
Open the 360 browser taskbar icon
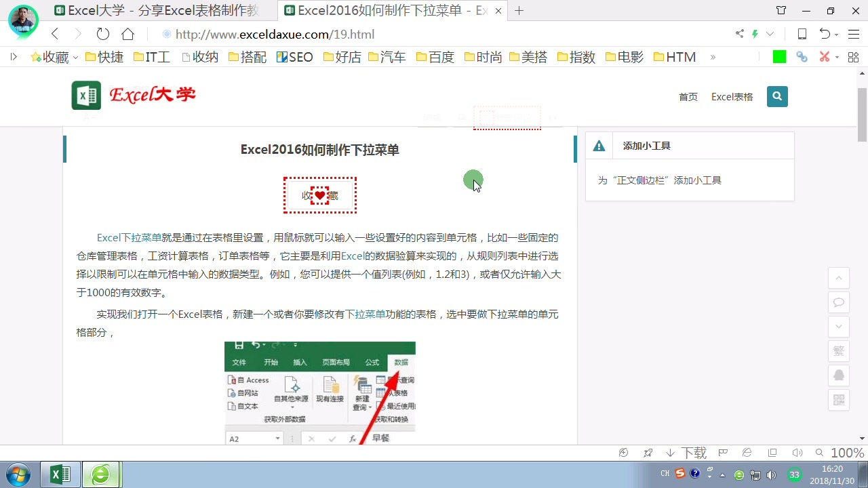click(x=101, y=474)
